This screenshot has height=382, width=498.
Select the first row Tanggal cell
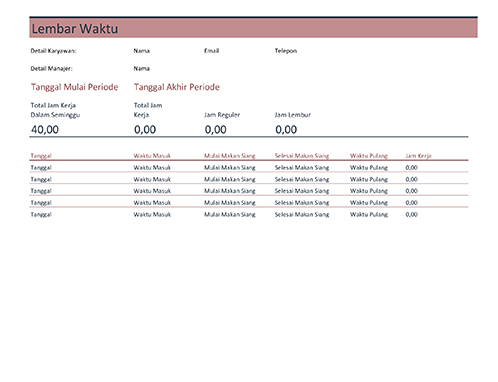pyautogui.click(x=41, y=168)
